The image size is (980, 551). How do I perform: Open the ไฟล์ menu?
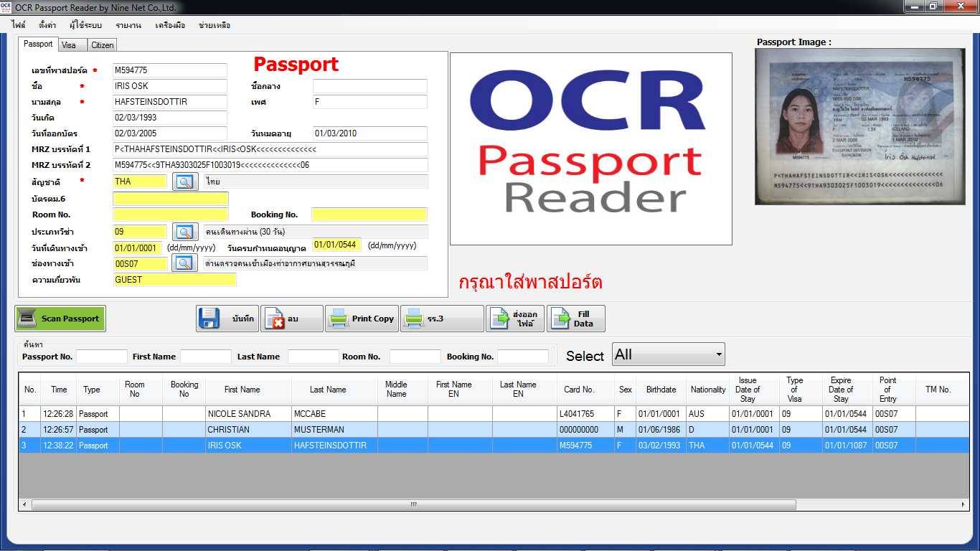coord(19,25)
